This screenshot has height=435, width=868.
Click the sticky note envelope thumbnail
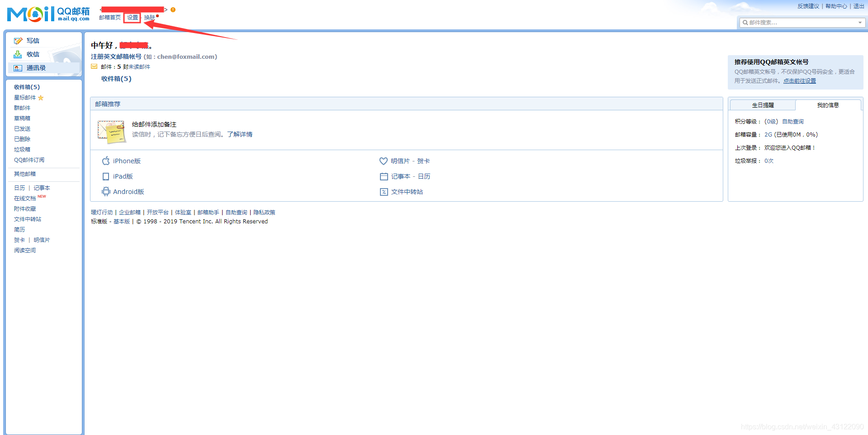[x=112, y=132]
